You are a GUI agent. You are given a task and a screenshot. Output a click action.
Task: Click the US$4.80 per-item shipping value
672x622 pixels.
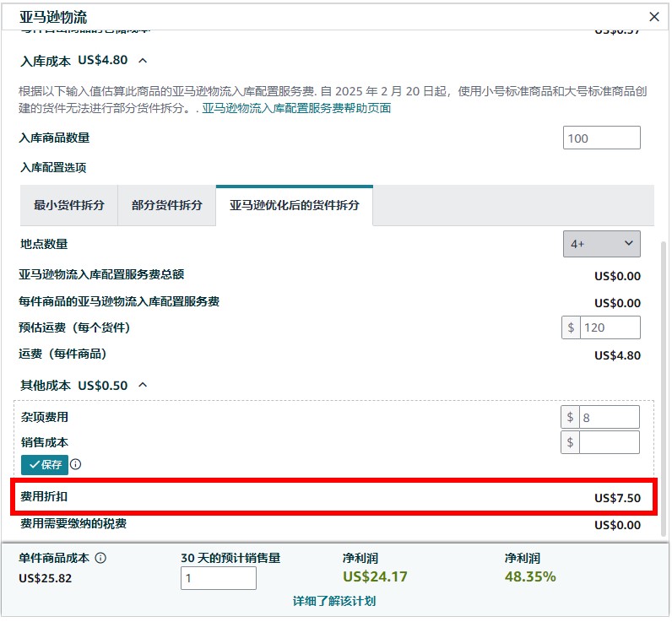(617, 355)
